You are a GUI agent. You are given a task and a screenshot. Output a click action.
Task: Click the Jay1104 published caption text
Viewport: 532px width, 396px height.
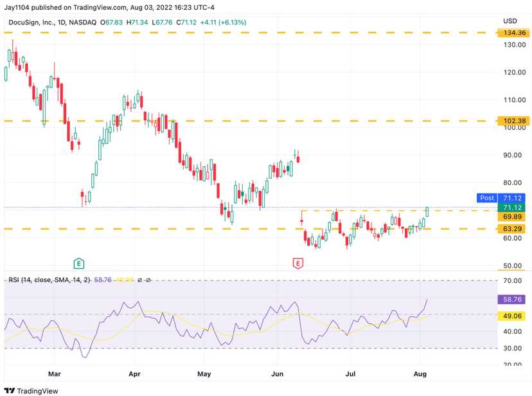click(109, 7)
